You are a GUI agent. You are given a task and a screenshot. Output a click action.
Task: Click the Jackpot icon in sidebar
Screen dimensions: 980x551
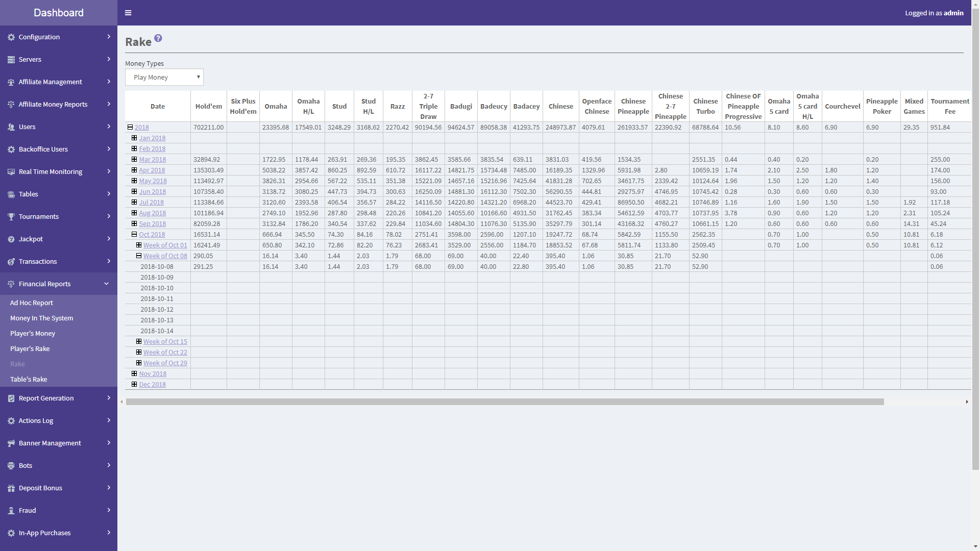coord(11,239)
